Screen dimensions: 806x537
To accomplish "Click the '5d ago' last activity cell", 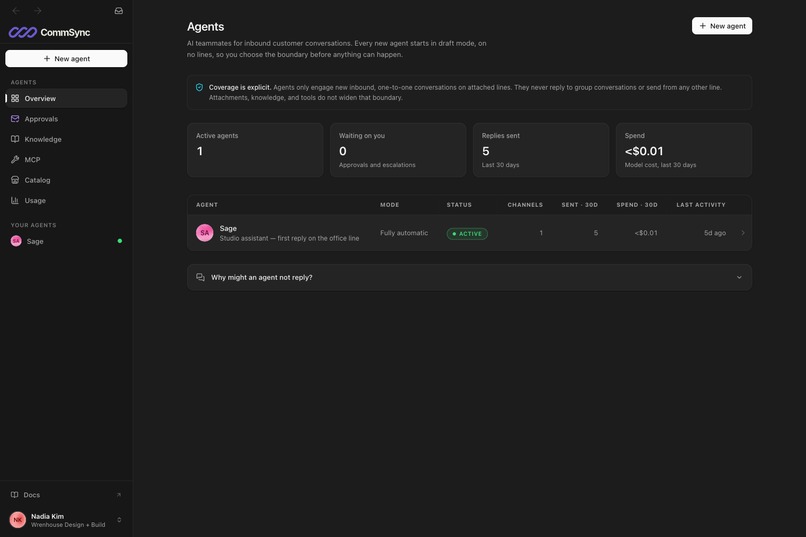I will (x=715, y=233).
